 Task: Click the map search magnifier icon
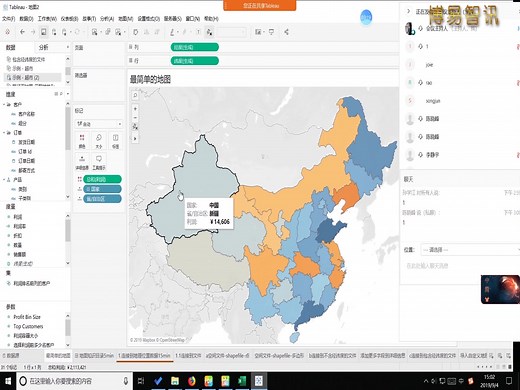click(x=135, y=95)
